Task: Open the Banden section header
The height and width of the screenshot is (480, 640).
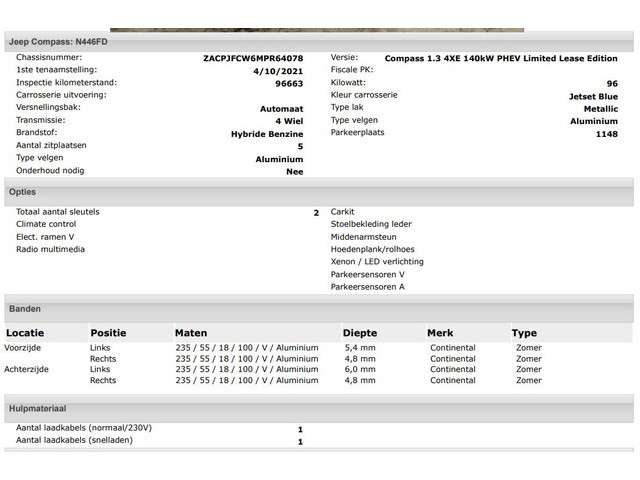Action: click(x=25, y=309)
